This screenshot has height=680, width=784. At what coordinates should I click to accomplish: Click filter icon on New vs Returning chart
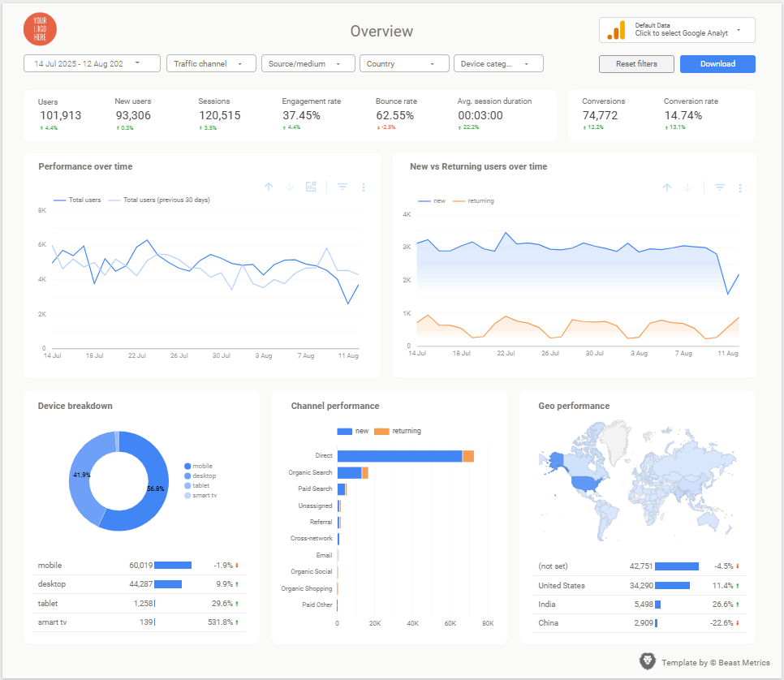tap(720, 187)
